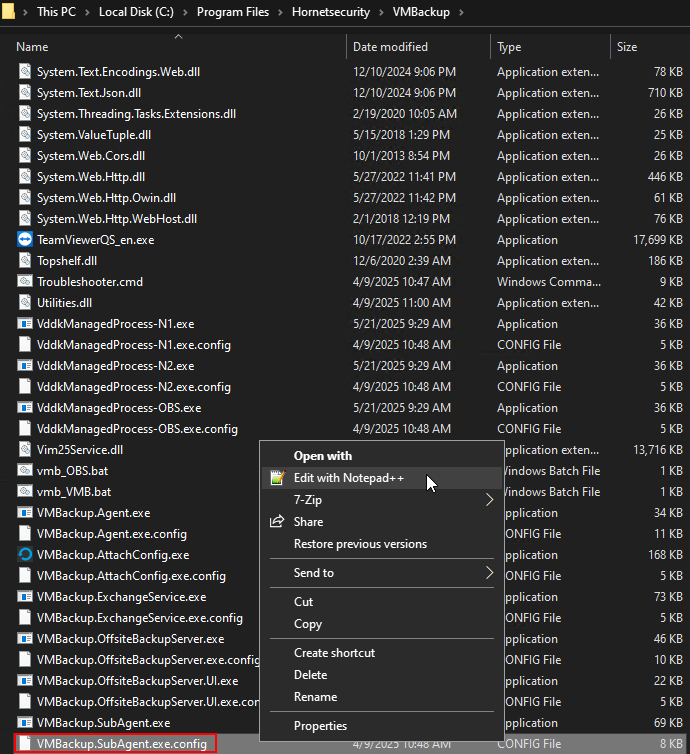
Task: Navigate to Local Disk (C:) breadcrumb
Action: 136,12
